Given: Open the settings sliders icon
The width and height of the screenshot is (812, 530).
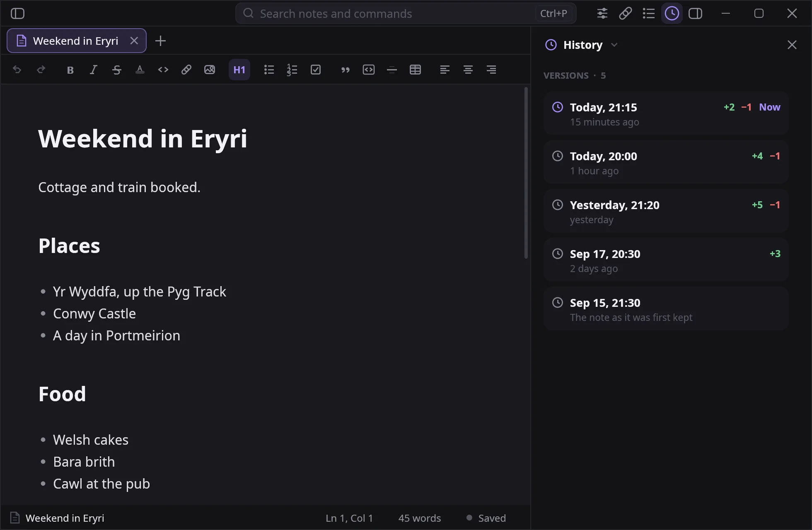Looking at the screenshot, I should point(602,13).
